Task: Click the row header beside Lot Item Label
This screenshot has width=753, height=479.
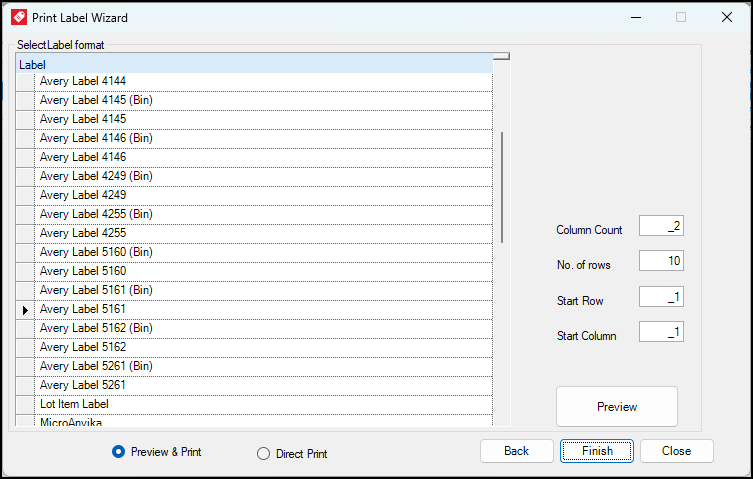Action: (25, 405)
